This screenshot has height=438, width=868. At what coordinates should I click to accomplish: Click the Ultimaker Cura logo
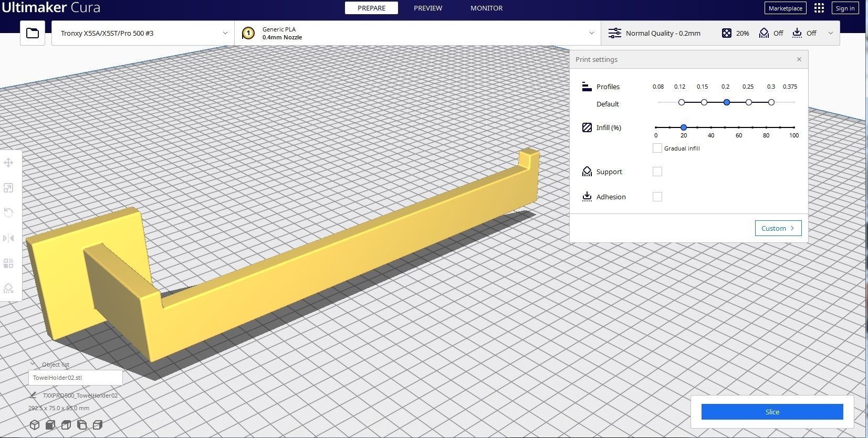click(x=50, y=7)
